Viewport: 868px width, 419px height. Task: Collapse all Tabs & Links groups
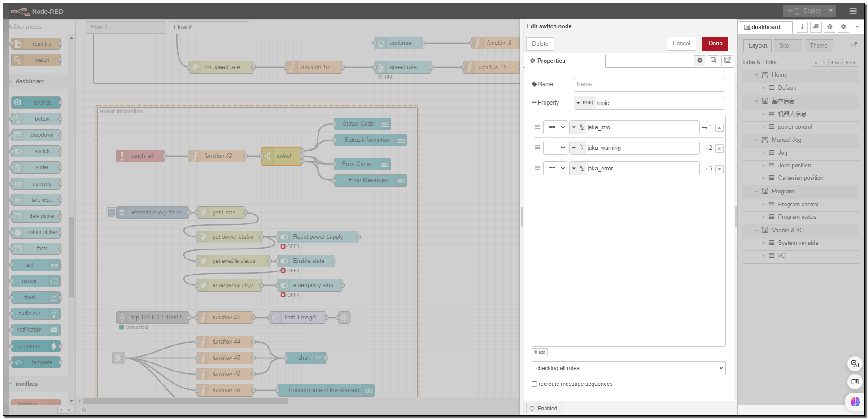coord(816,63)
